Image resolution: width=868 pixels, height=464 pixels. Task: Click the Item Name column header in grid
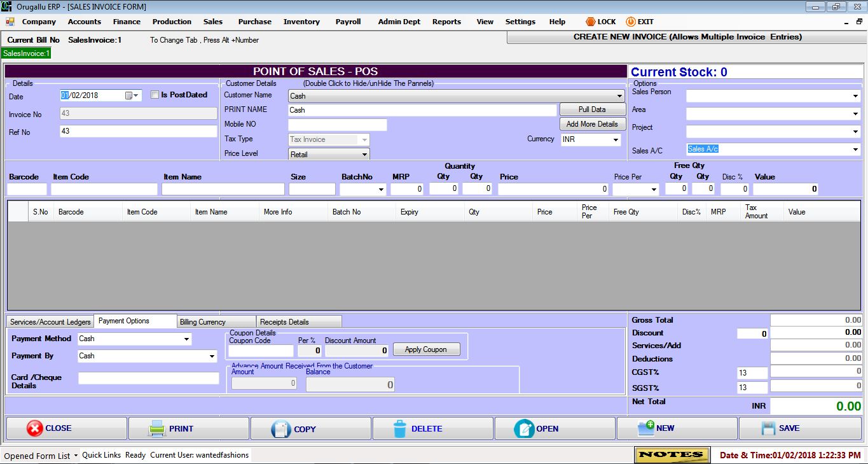[x=225, y=212]
